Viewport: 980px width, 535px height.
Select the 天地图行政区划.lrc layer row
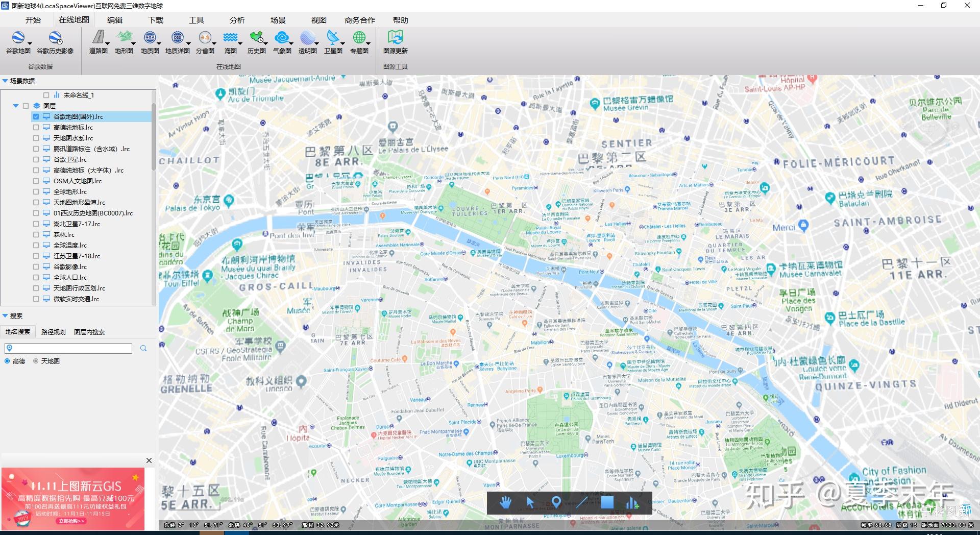(x=79, y=288)
